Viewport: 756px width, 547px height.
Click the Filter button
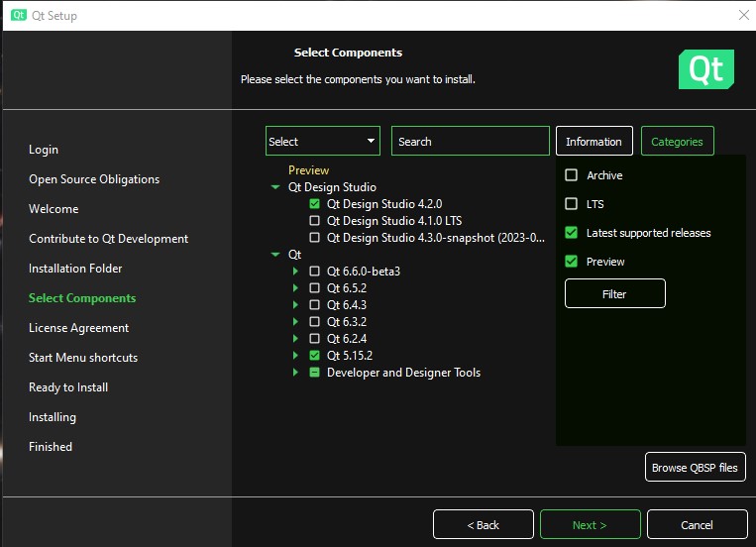pos(614,293)
